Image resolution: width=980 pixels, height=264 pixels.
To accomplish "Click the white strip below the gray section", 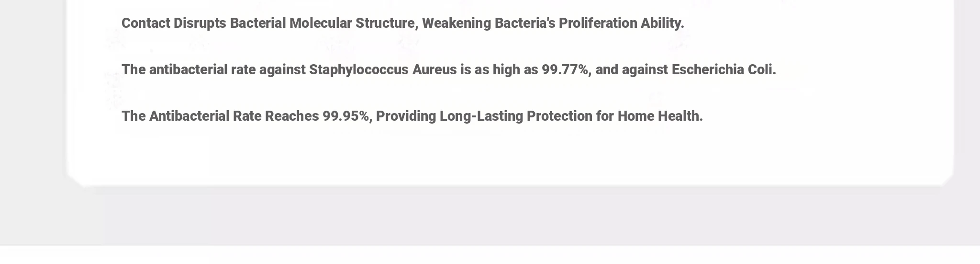I will point(490,255).
